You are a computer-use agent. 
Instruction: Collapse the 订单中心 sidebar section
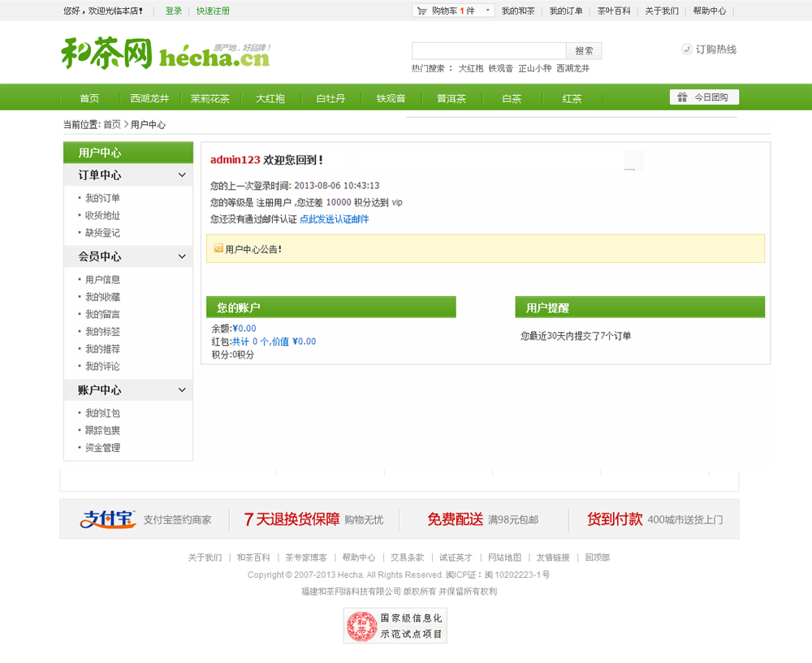(182, 175)
